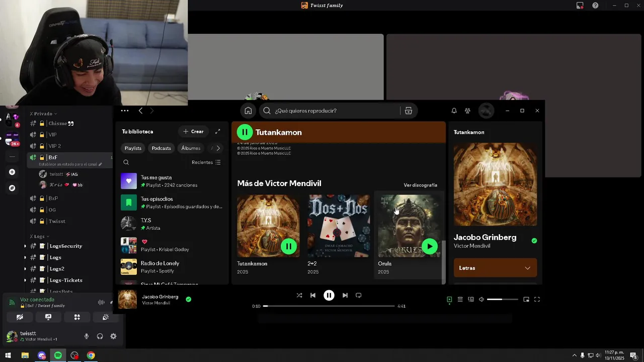
Task: Filter library by Álbumes
Action: click(x=191, y=148)
